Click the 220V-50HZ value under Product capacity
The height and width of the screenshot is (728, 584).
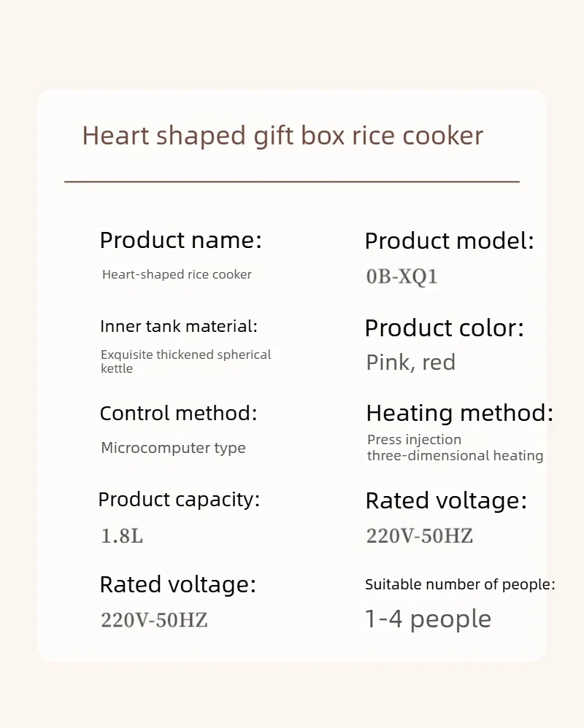[154, 620]
